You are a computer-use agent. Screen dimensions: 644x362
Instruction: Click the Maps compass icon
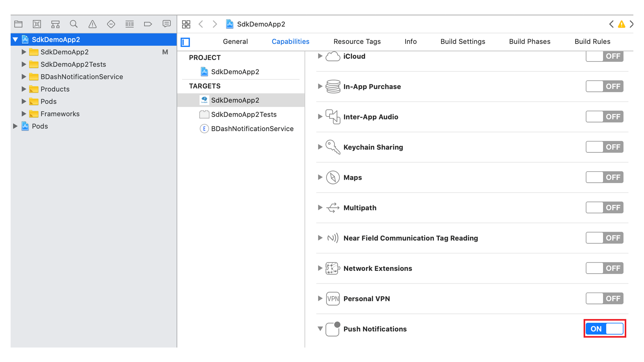tap(333, 177)
